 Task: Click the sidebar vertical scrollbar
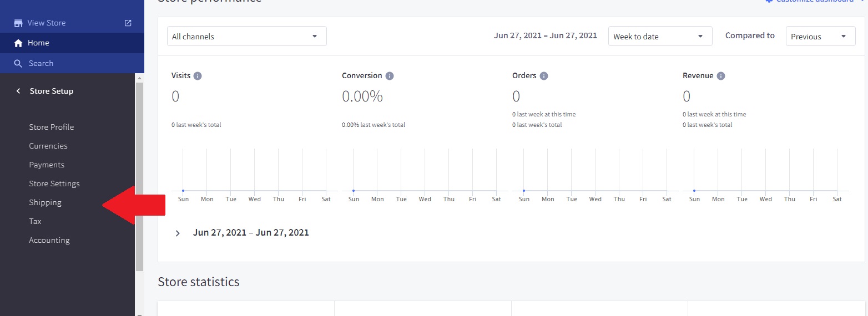139,177
